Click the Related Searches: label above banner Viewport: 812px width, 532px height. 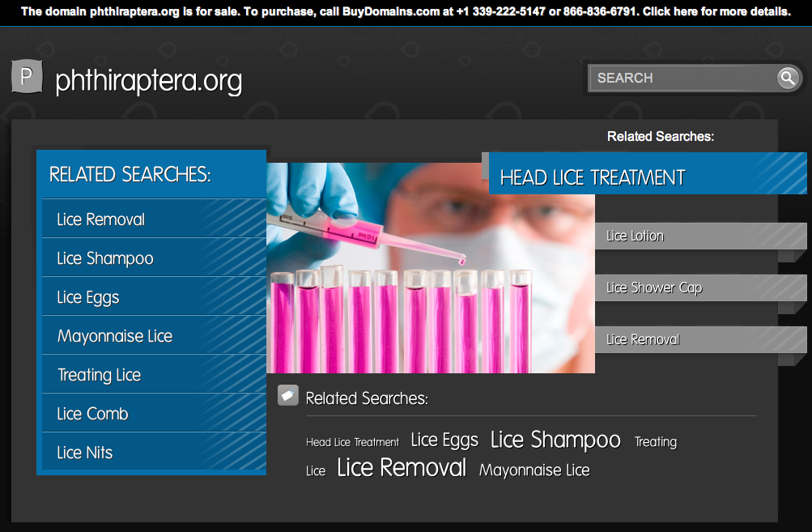pos(661,136)
